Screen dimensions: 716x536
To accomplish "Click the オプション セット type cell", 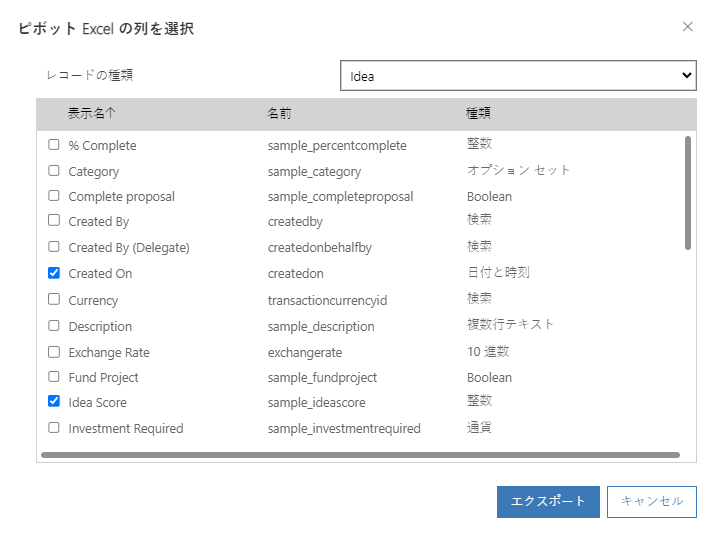I will click(518, 170).
